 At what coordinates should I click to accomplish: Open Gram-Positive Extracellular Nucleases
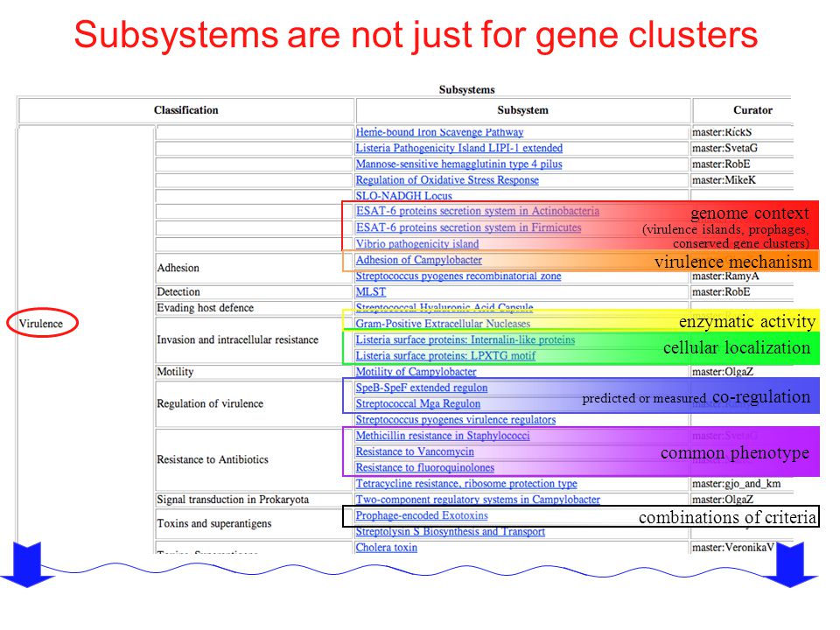[443, 324]
